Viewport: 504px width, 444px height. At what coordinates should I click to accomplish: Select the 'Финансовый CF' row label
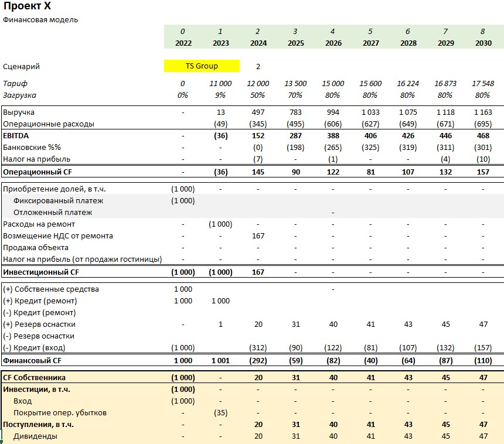point(32,360)
